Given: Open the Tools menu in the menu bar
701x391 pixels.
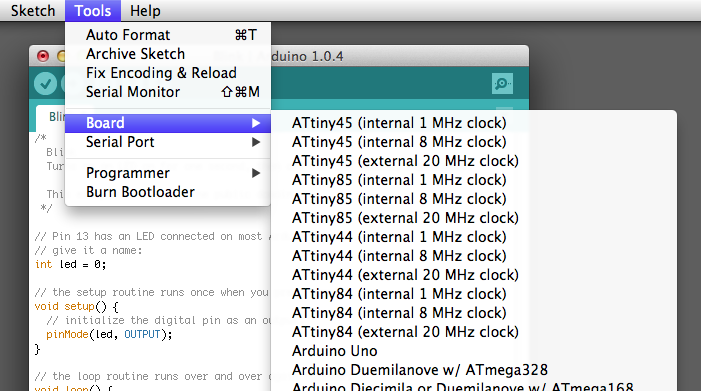Looking at the screenshot, I should 93,11.
